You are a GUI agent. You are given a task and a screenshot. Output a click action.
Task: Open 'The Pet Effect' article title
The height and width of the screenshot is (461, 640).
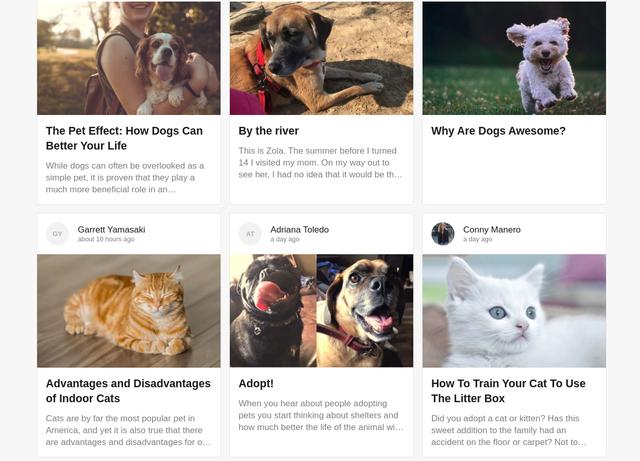[124, 138]
